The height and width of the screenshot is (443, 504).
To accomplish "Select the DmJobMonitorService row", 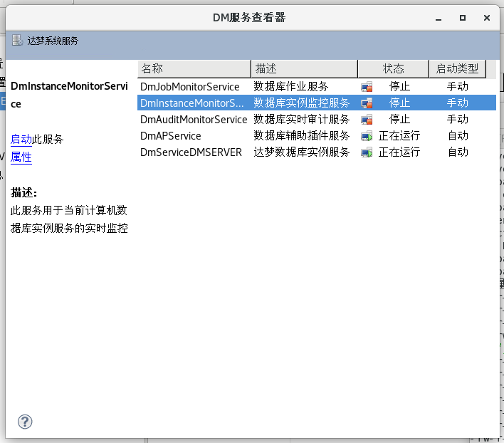I will tap(190, 87).
